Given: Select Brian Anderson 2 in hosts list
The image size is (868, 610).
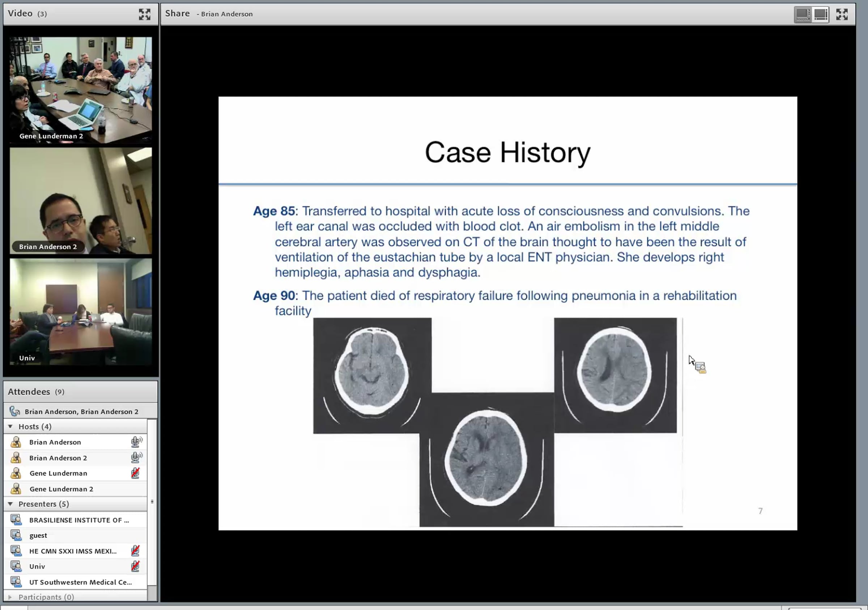Looking at the screenshot, I should (x=75, y=457).
